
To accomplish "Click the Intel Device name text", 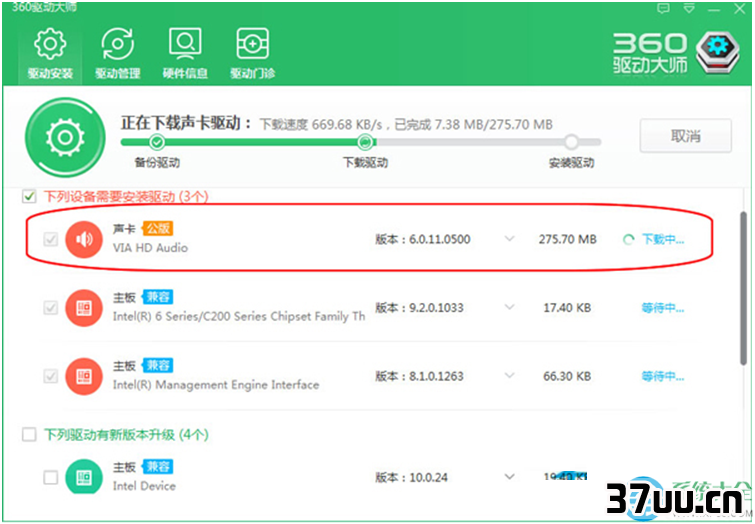I will coord(144,486).
